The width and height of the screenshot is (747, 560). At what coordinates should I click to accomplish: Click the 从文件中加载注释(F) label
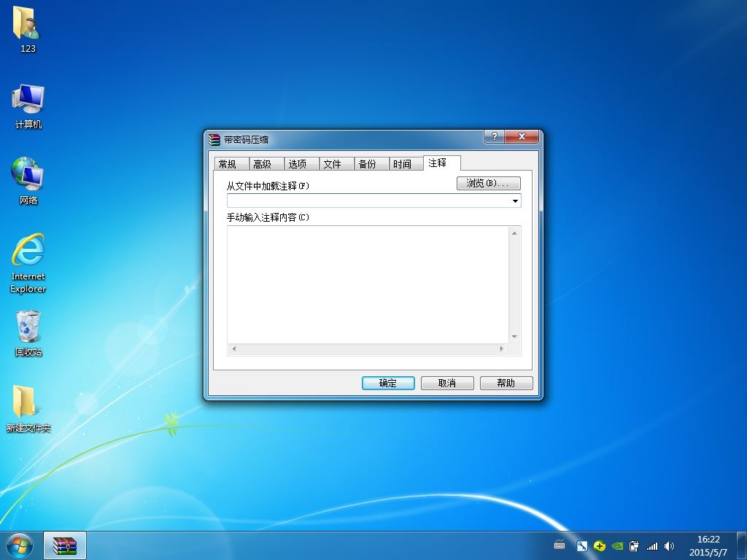(x=268, y=186)
